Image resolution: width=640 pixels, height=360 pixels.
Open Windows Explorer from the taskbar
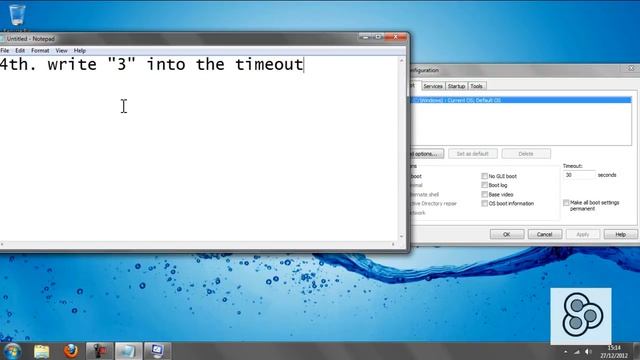tap(41, 351)
